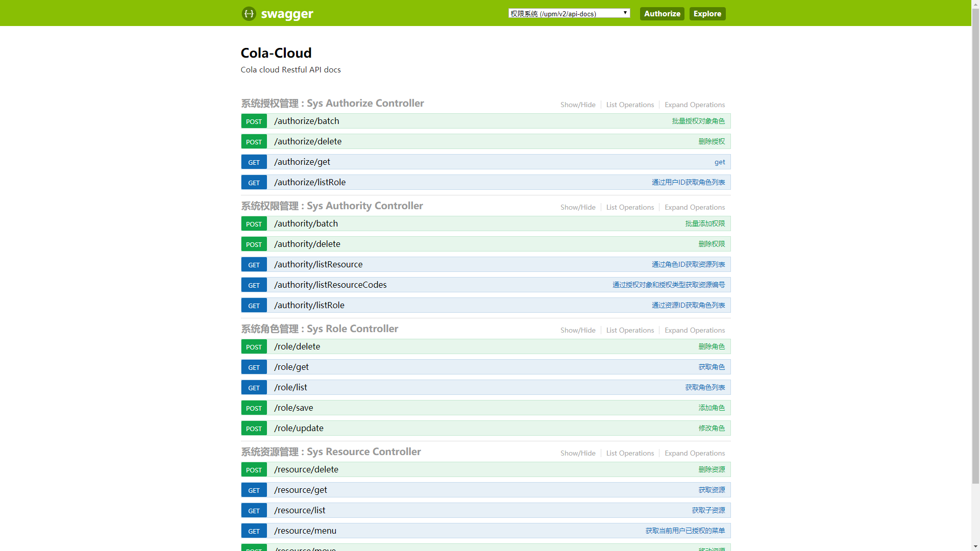Click the POST badge for /authority/delete
This screenshot has height=551, width=980.
tap(254, 244)
